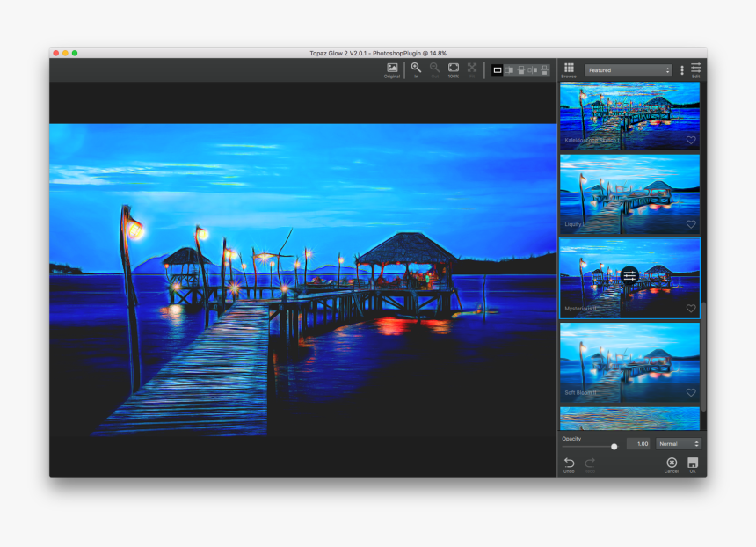
Task: Click the 100% zoom icon
Action: tap(453, 67)
